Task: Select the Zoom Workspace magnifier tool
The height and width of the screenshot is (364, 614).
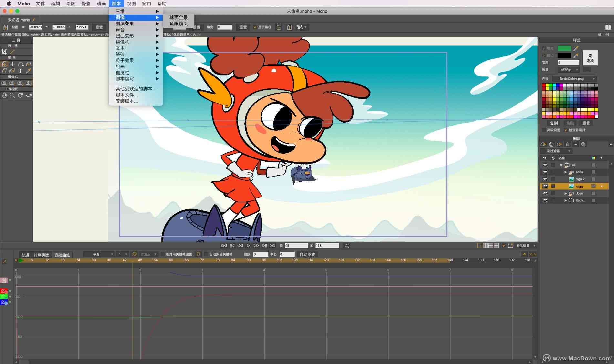Action: (12, 95)
